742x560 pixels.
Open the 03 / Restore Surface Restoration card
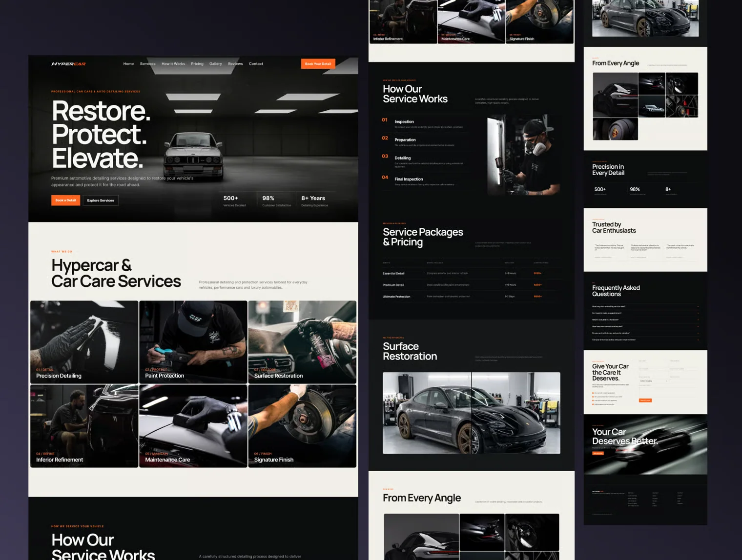click(302, 342)
